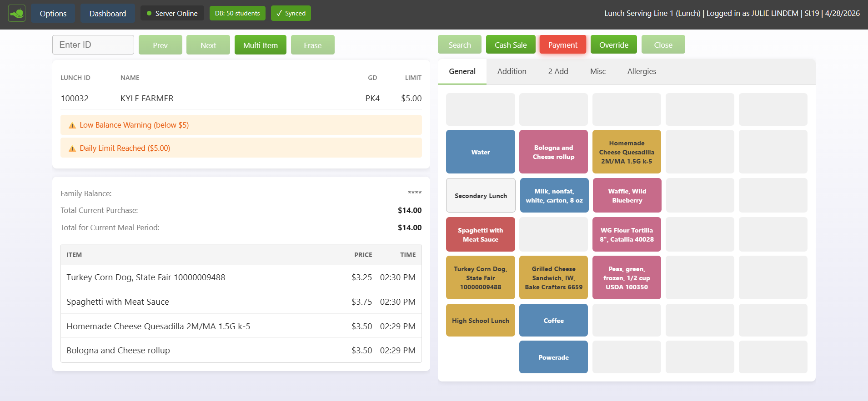Click the TIME column header
868x401 pixels.
(x=408, y=255)
